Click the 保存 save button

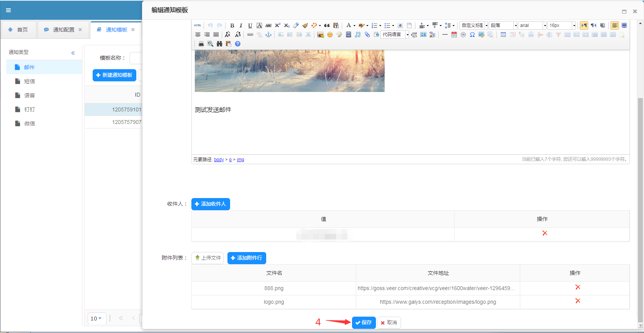[363, 323]
